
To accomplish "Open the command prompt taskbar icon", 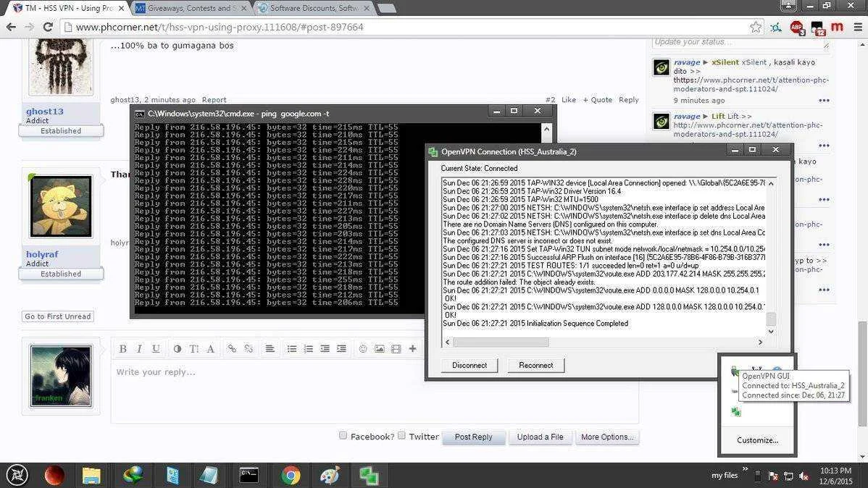I will [x=249, y=476].
